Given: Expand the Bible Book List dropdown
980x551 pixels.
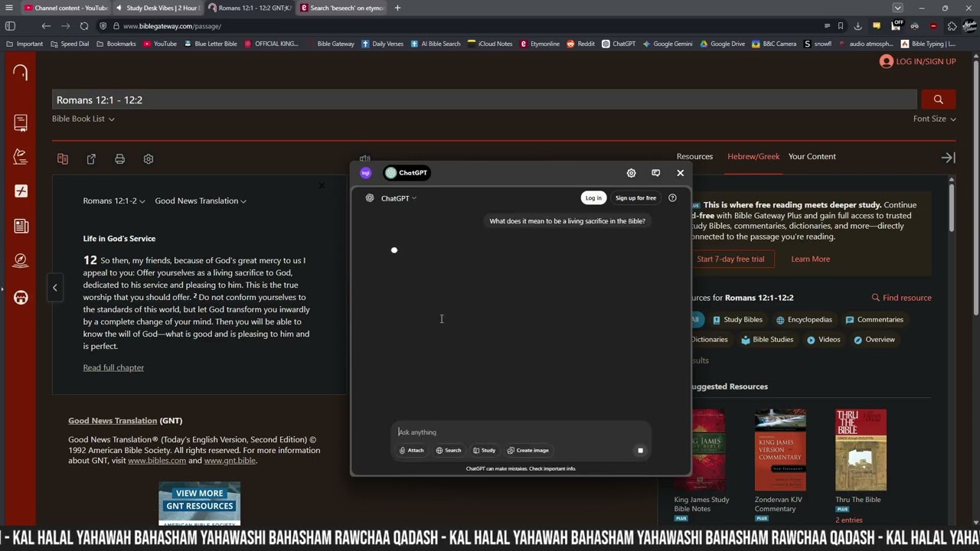Looking at the screenshot, I should click(x=83, y=119).
